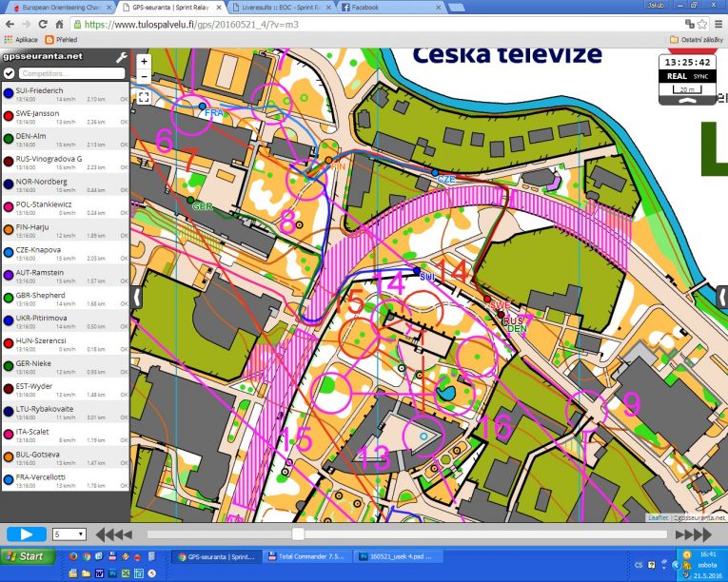Toggle SWE-Jansson competitor dot
Screen dimensions: 728x582
pyautogui.click(x=9, y=116)
